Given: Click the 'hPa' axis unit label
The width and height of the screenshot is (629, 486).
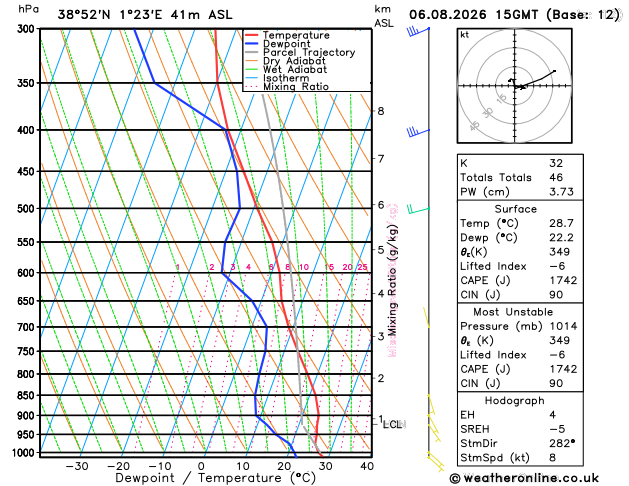Looking at the screenshot, I should click(28, 8).
